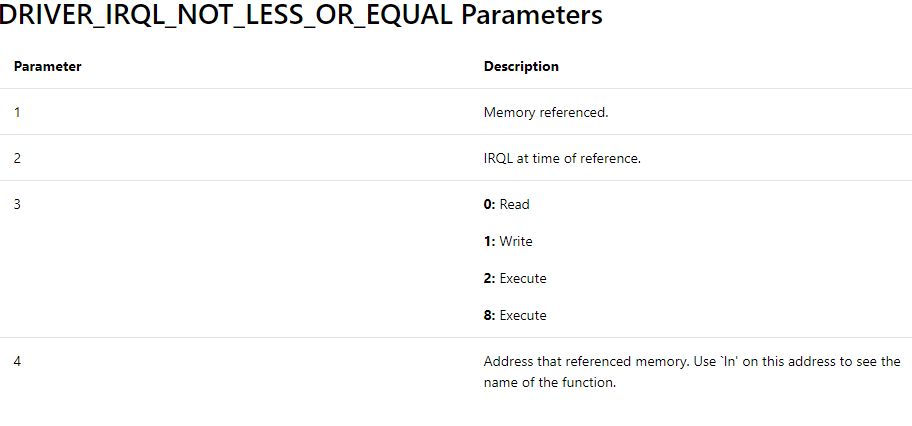
Task: Click the bold '8:' label
Action: coord(490,315)
